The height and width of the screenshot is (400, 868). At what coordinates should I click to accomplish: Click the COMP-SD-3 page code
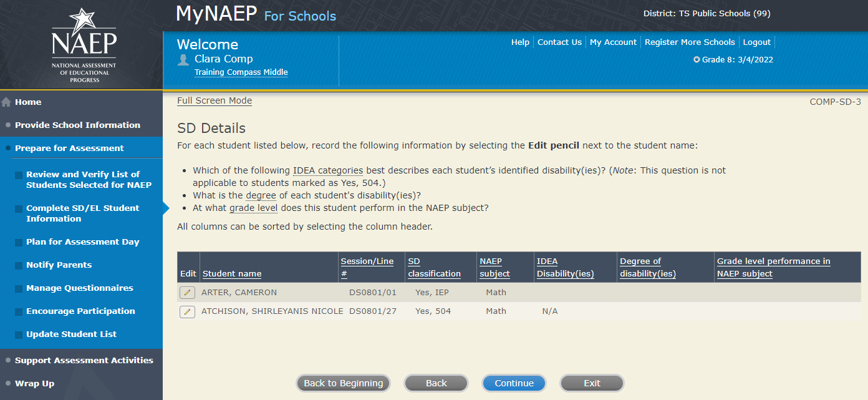point(835,102)
